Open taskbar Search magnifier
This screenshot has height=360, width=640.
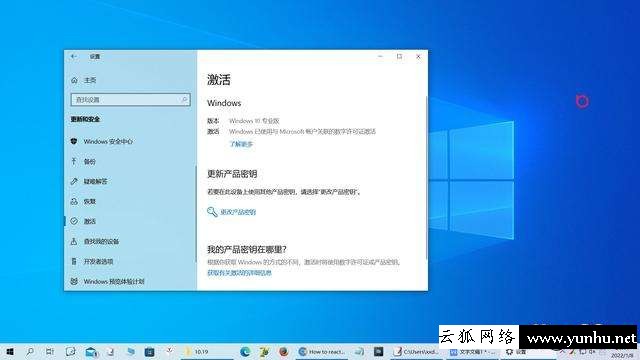30,351
